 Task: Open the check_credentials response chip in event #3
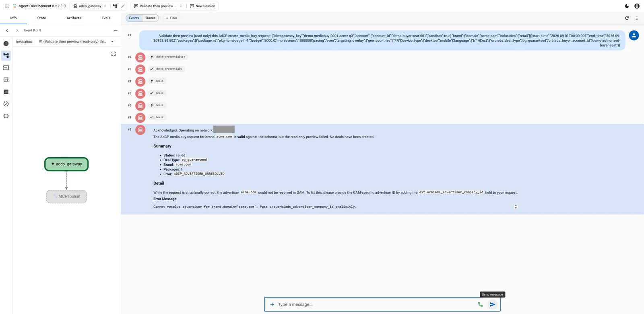pos(166,69)
